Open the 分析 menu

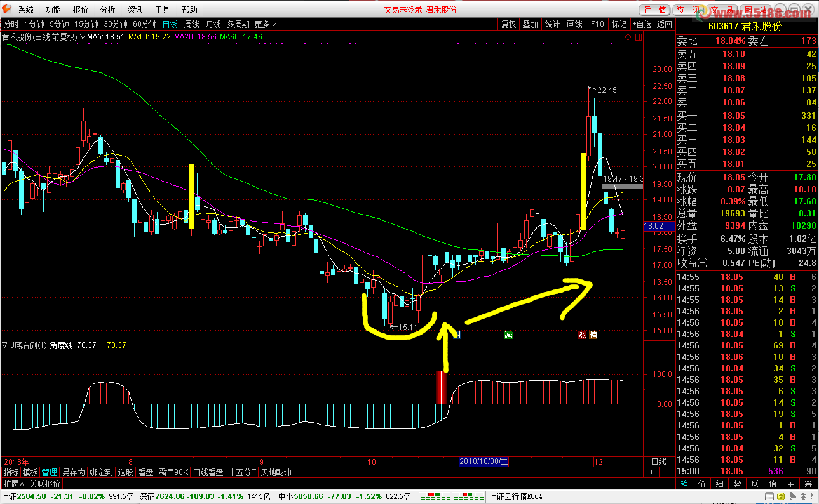(x=108, y=10)
